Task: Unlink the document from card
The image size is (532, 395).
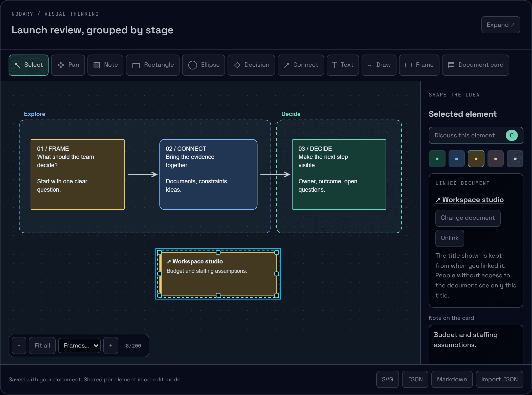Action: 450,238
